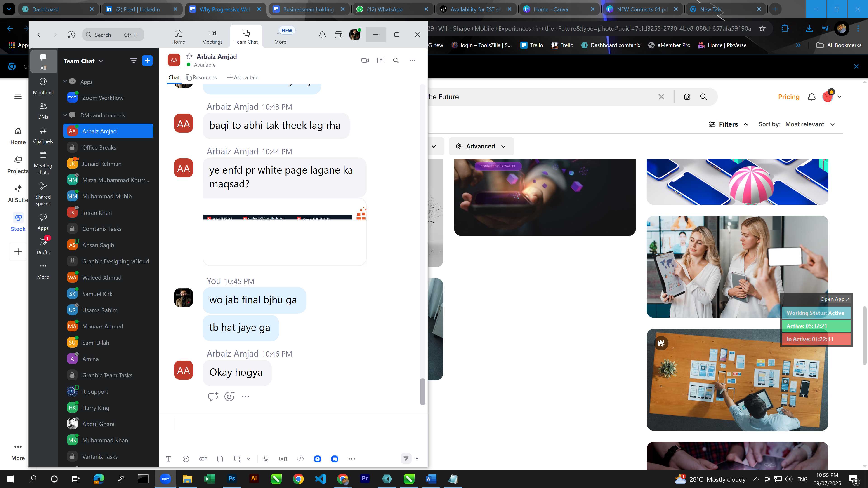
Task: Click the share screen icon in chat header
Action: [x=381, y=60]
